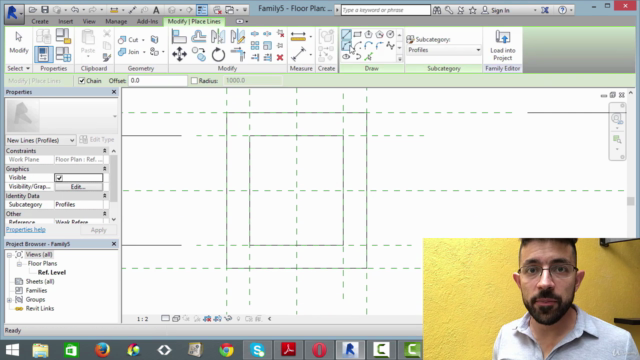Click the Save icon in quick access toolbar
The image size is (640, 360).
click(x=45, y=10)
